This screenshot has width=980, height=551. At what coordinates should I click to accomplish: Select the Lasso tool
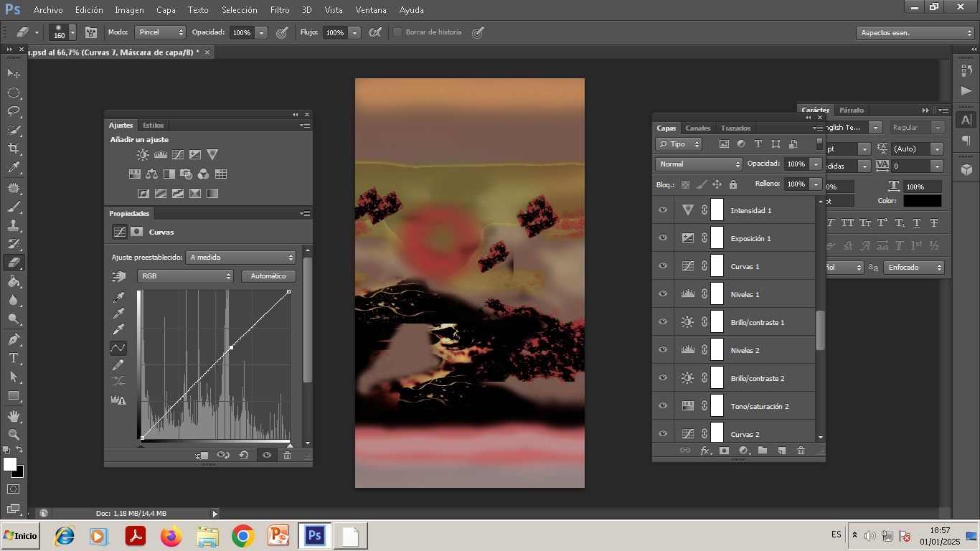click(14, 111)
